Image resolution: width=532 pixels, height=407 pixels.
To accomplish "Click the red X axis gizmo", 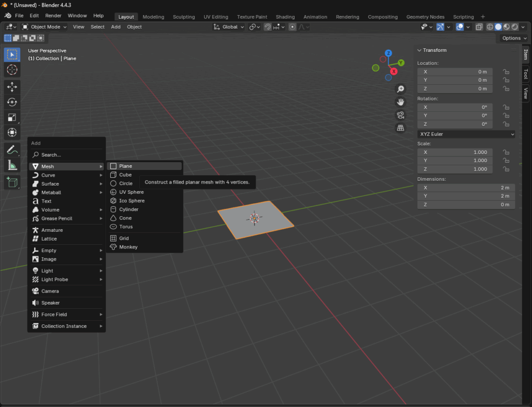I will tap(394, 71).
